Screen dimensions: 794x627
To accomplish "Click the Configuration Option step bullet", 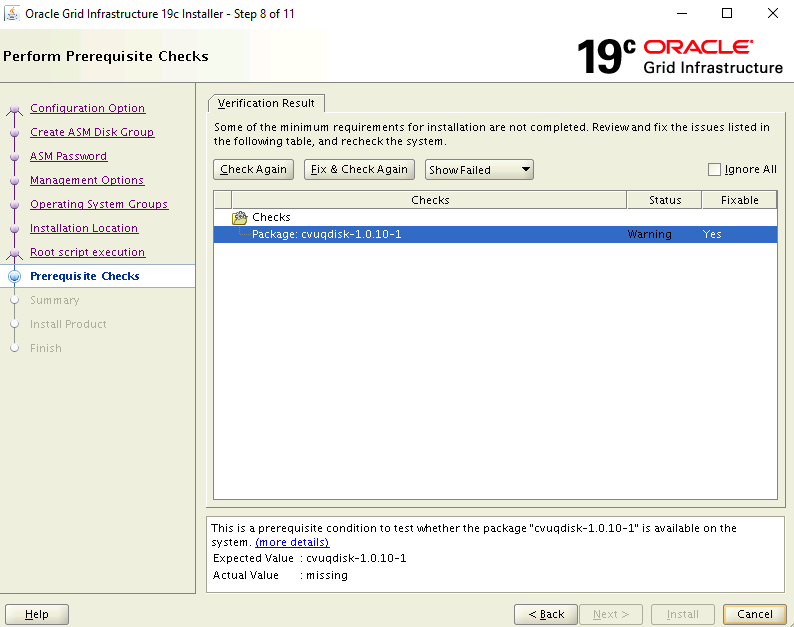I will [x=15, y=109].
